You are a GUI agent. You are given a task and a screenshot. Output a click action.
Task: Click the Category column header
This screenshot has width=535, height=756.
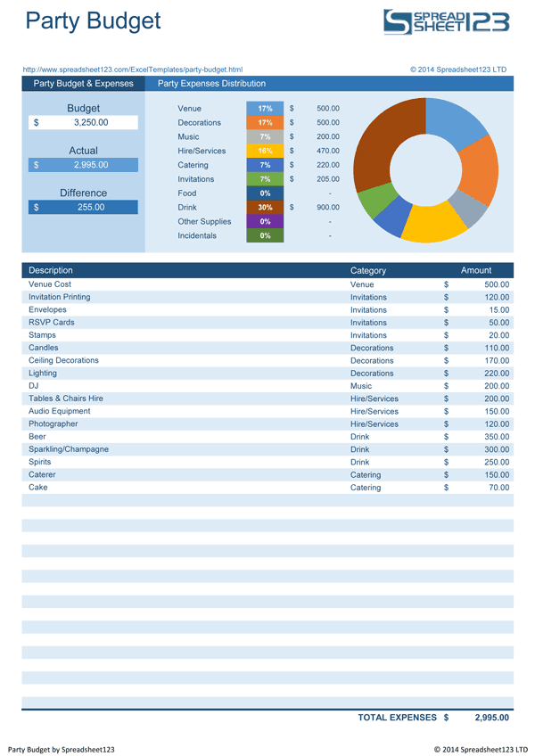pyautogui.click(x=368, y=270)
